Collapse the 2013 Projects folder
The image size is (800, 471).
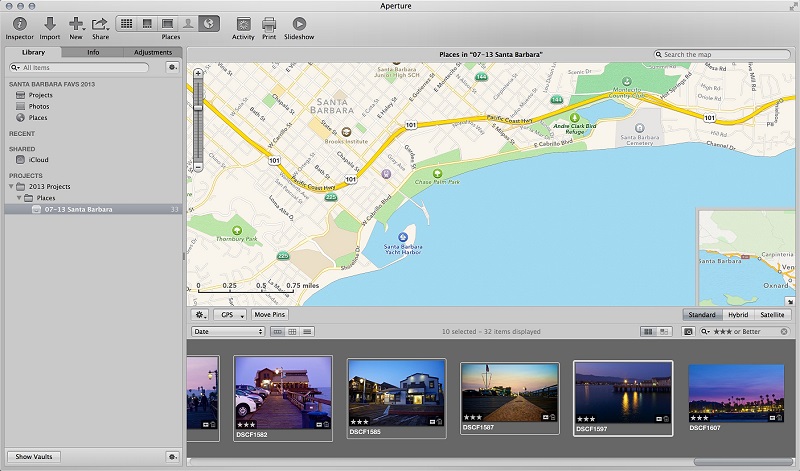(11, 186)
